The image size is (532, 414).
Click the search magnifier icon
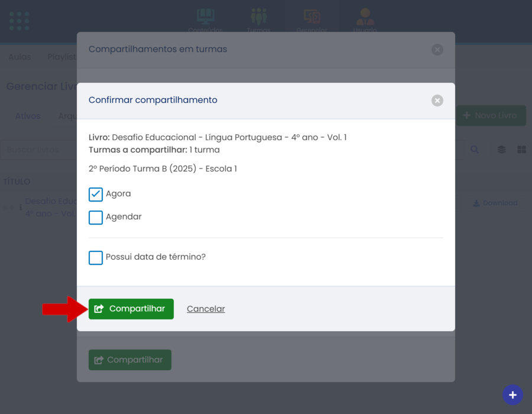click(475, 150)
